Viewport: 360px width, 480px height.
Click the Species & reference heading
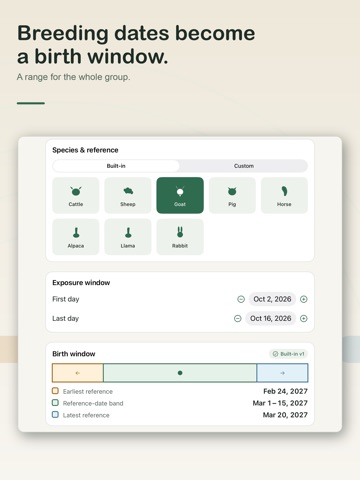(85, 150)
